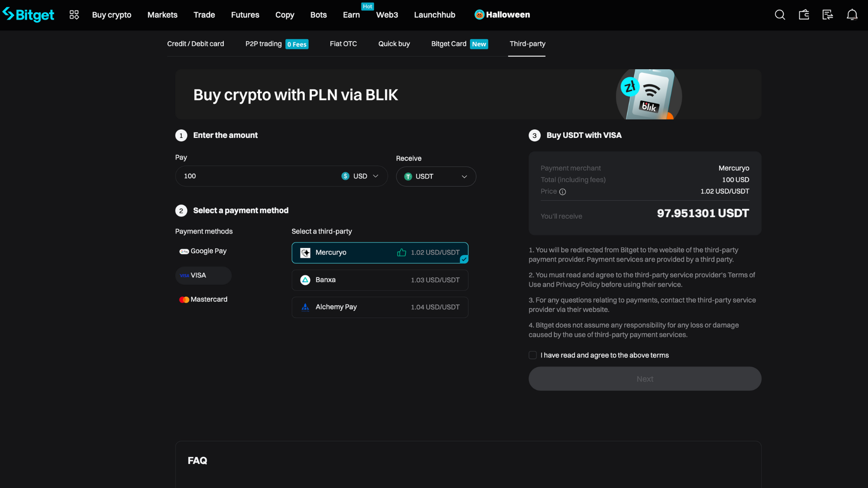
Task: Select the Banxa payment provider
Action: (380, 280)
